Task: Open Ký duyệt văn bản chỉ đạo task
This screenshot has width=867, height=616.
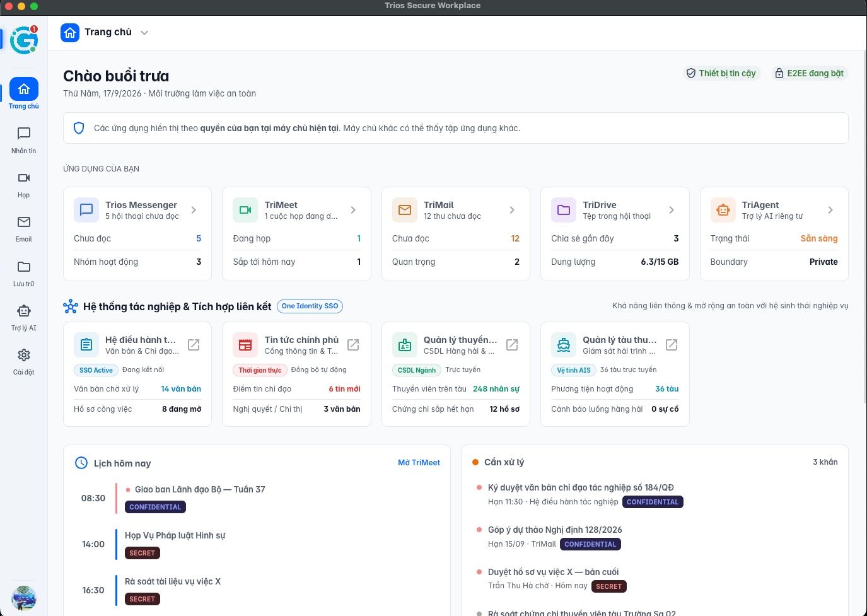Action: (x=655, y=495)
